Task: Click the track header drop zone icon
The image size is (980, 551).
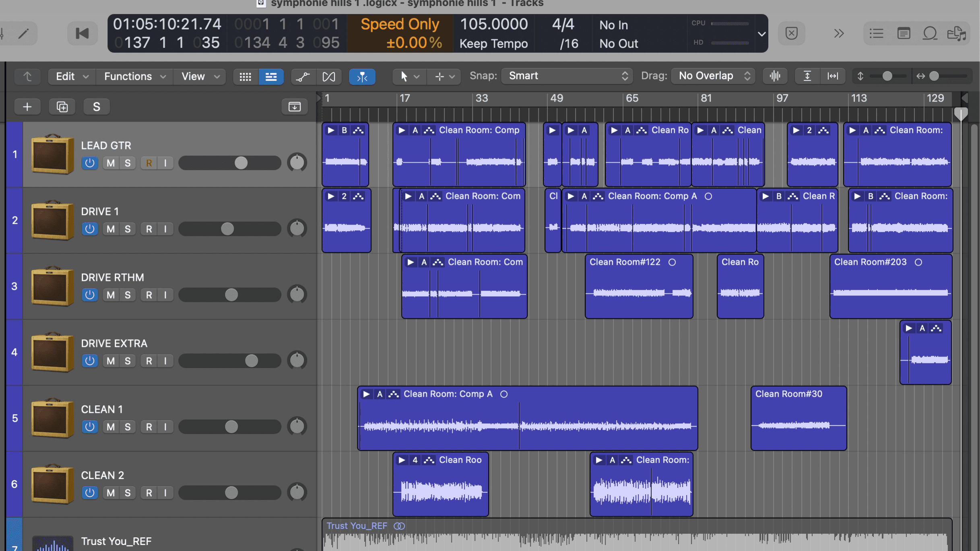Action: [294, 107]
